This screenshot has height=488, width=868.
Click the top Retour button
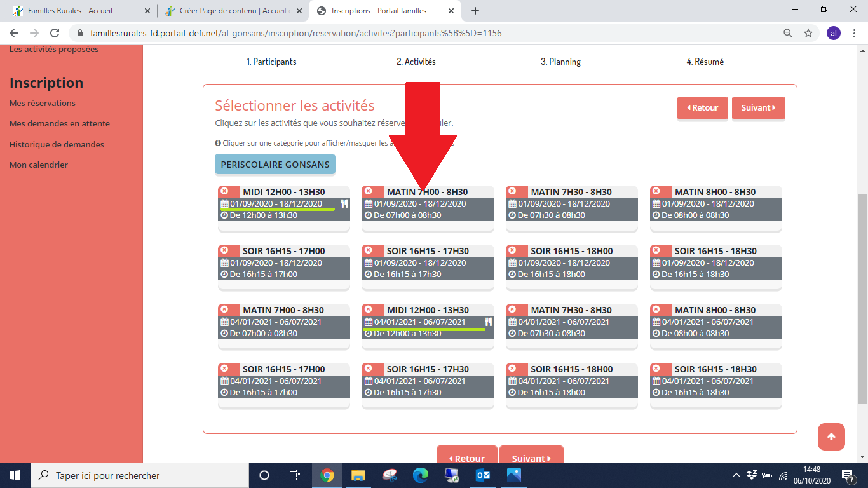click(x=702, y=108)
